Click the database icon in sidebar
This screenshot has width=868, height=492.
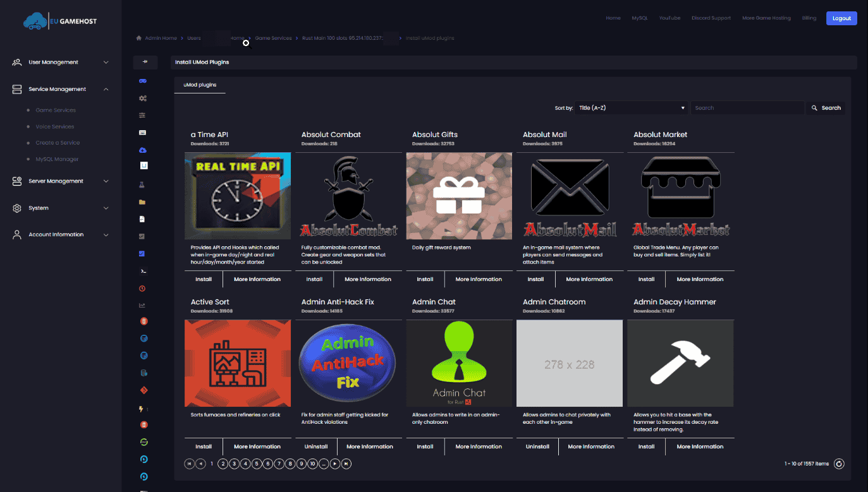point(144,373)
